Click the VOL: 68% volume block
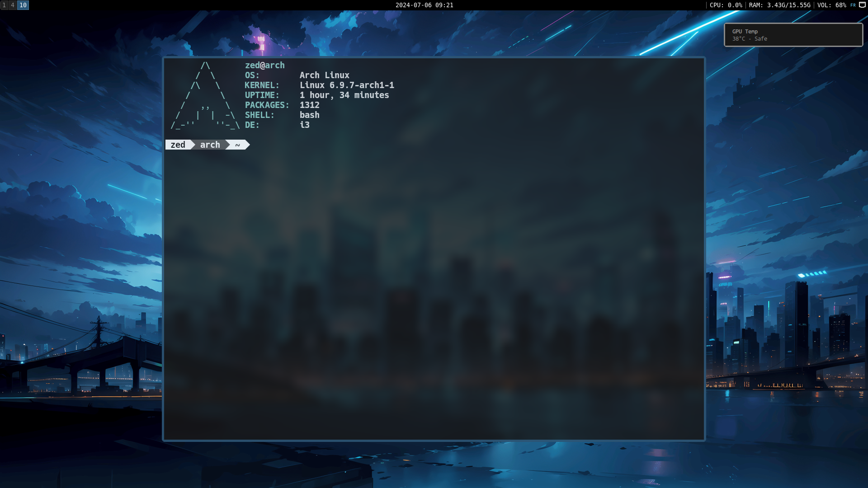The image size is (868, 488). (831, 5)
